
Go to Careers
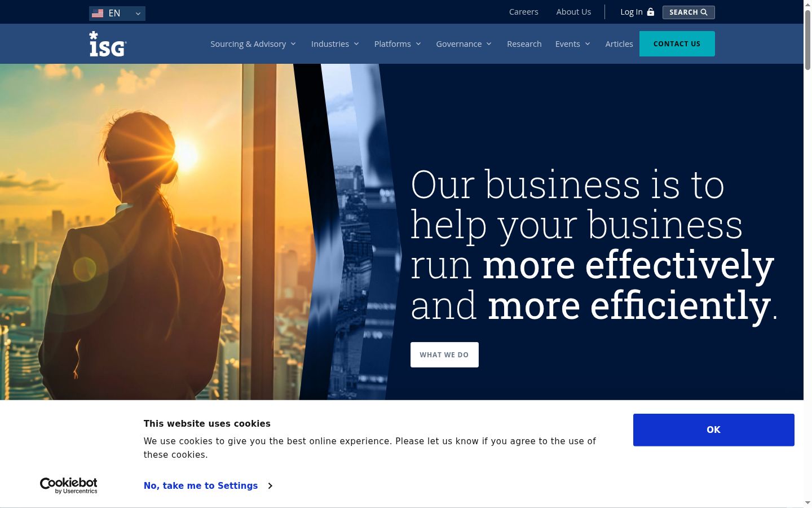[524, 12]
